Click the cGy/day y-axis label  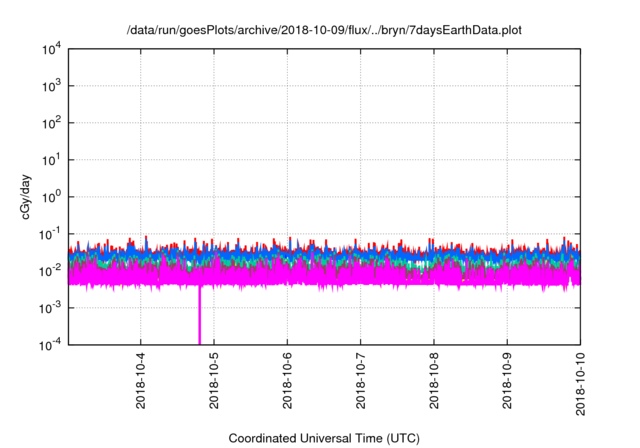coord(26,197)
